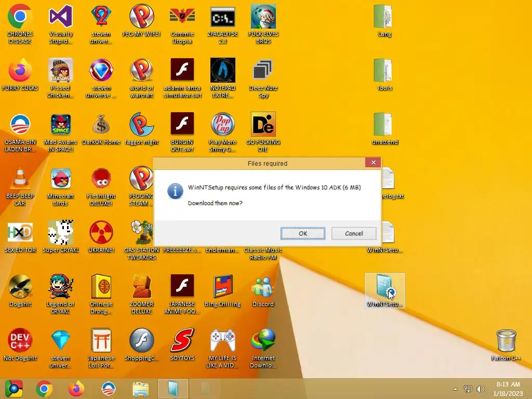The height and width of the screenshot is (399, 532).
Task: Select the JAPANESE ANIME FOO... Flash file
Action: click(x=182, y=294)
